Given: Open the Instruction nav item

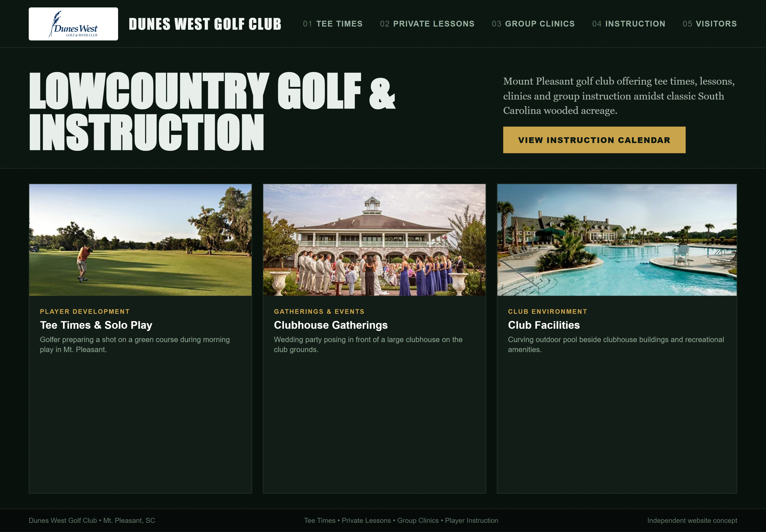Looking at the screenshot, I should pos(629,24).
